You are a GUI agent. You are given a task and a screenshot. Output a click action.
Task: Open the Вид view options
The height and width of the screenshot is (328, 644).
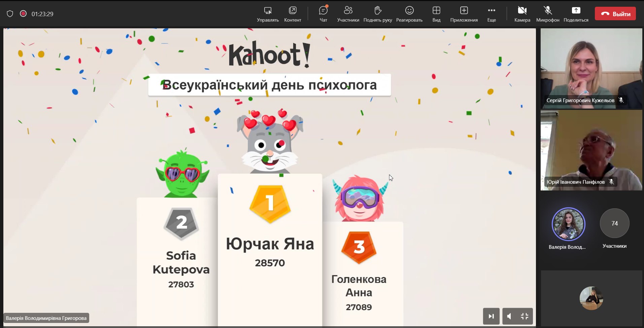tap(436, 14)
